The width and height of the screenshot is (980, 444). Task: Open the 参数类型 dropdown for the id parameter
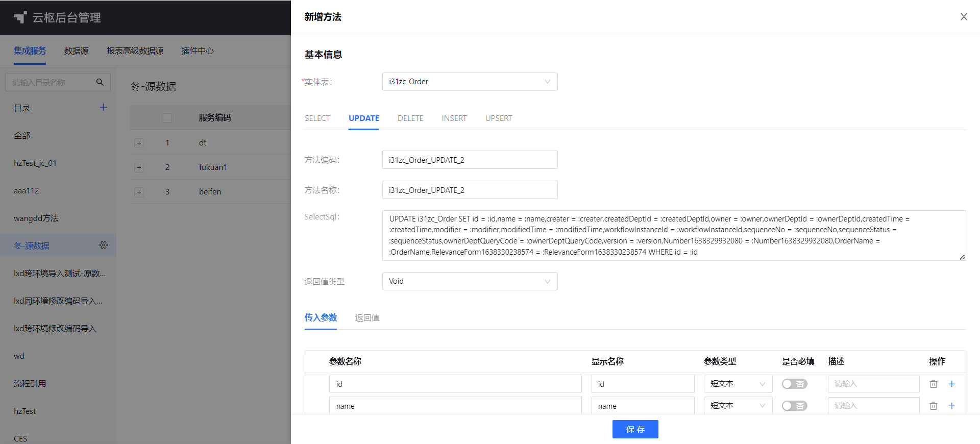738,384
